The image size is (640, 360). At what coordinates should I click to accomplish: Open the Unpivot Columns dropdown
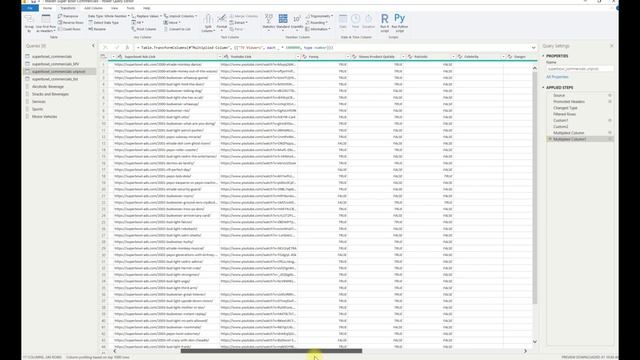coord(180,16)
